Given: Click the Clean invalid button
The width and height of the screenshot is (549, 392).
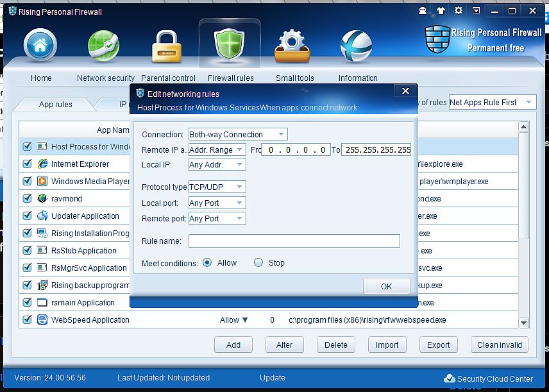Looking at the screenshot, I should (499, 345).
